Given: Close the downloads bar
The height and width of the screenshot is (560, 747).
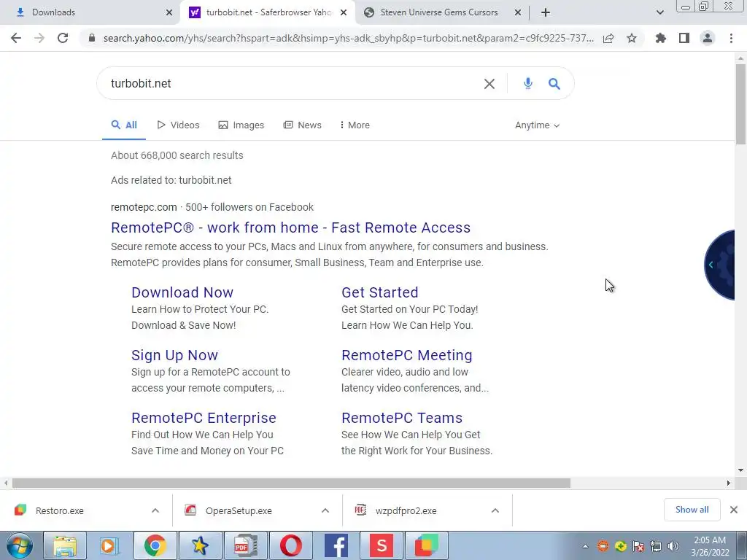Looking at the screenshot, I should pos(734,510).
